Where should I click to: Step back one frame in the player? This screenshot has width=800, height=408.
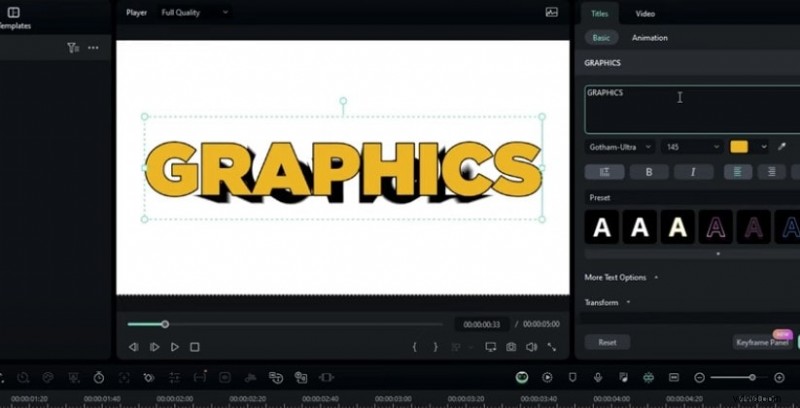tap(134, 347)
